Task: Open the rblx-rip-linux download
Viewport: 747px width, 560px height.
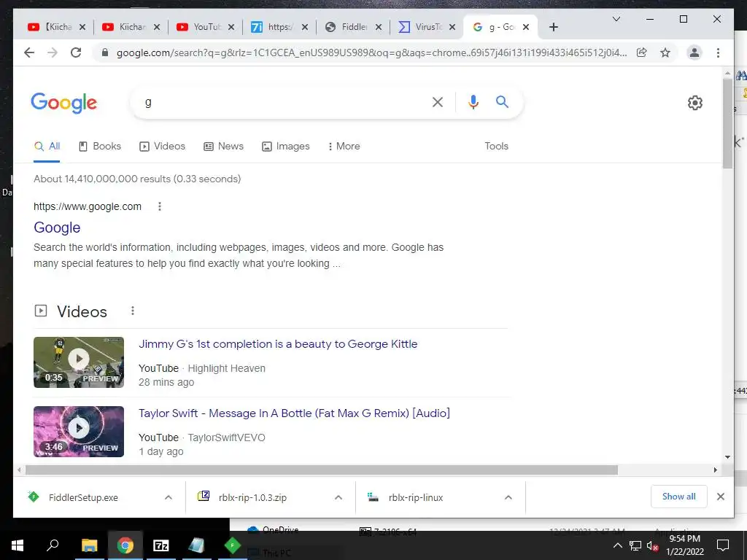Action: (x=415, y=497)
